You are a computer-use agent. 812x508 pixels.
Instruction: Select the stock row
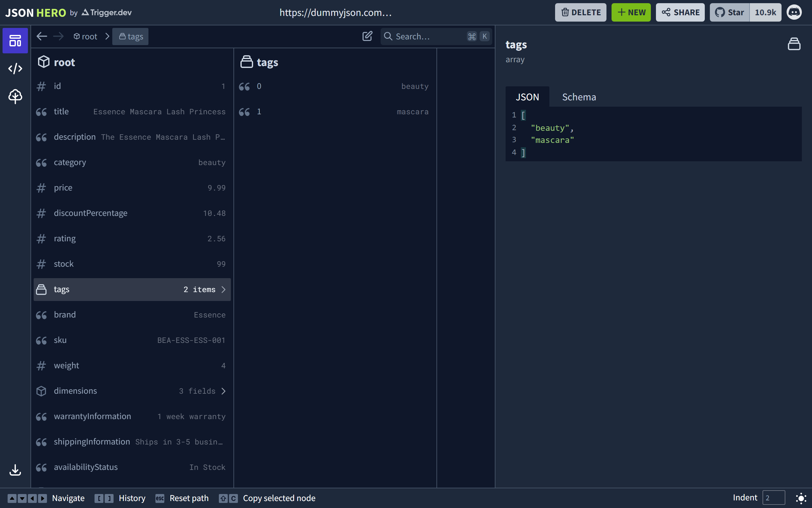pos(132,264)
